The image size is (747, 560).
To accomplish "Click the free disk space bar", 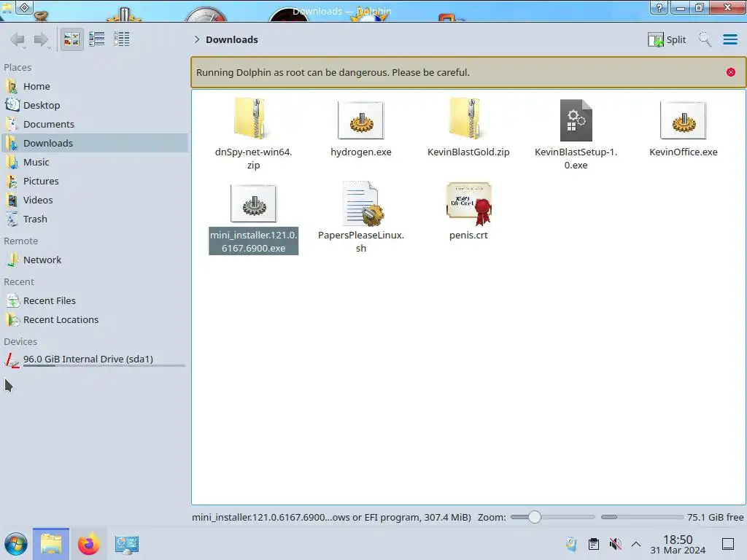I will tap(642, 517).
